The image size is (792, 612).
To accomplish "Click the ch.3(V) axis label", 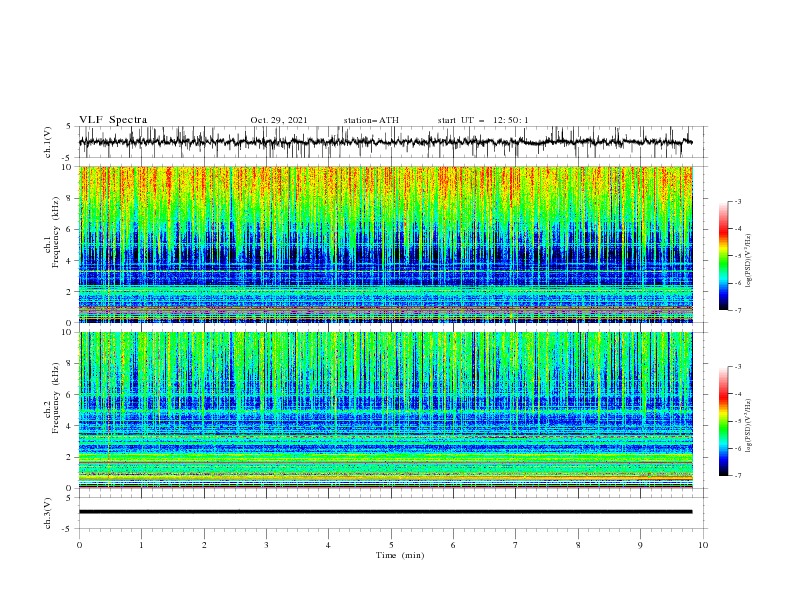I will [x=48, y=513].
